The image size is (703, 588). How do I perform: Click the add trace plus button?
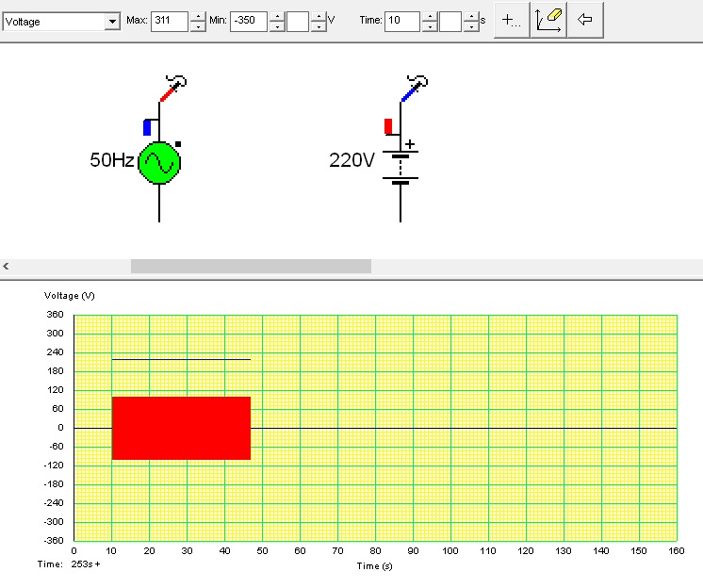pos(512,20)
